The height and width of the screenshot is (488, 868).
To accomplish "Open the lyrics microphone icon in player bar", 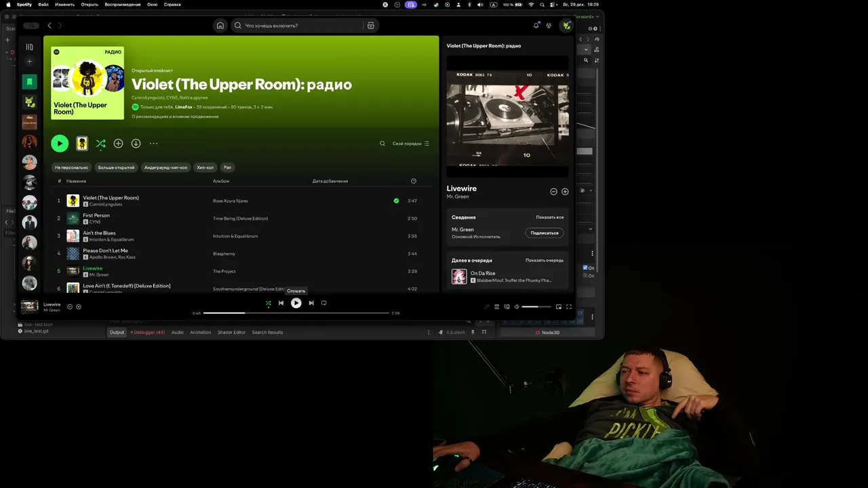I will (x=486, y=307).
